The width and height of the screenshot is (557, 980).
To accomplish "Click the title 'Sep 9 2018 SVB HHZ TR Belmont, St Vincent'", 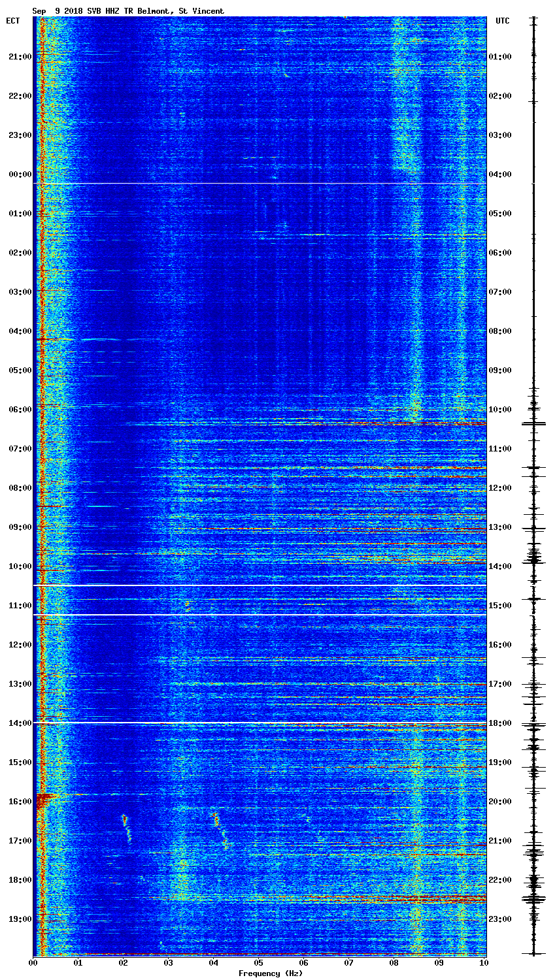I will coord(128,11).
